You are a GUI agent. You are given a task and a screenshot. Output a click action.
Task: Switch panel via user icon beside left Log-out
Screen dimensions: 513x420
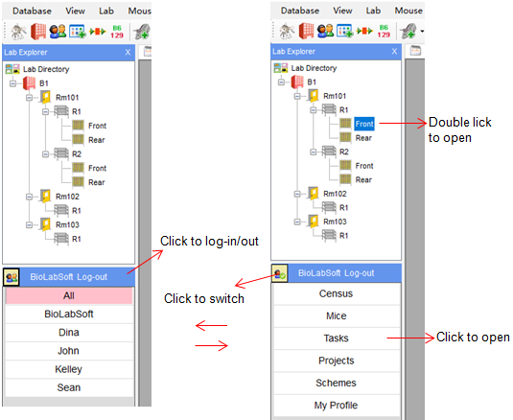(12, 277)
